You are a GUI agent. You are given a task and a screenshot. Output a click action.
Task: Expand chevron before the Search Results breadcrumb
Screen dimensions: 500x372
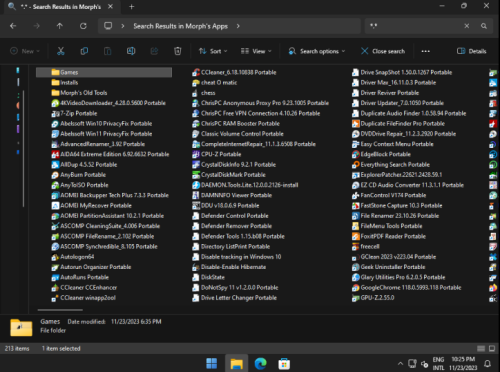[123, 26]
